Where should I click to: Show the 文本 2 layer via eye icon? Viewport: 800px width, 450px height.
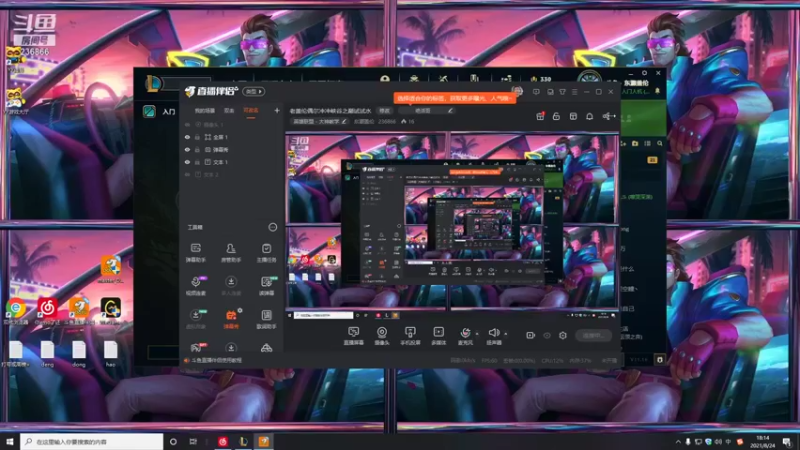(x=187, y=174)
